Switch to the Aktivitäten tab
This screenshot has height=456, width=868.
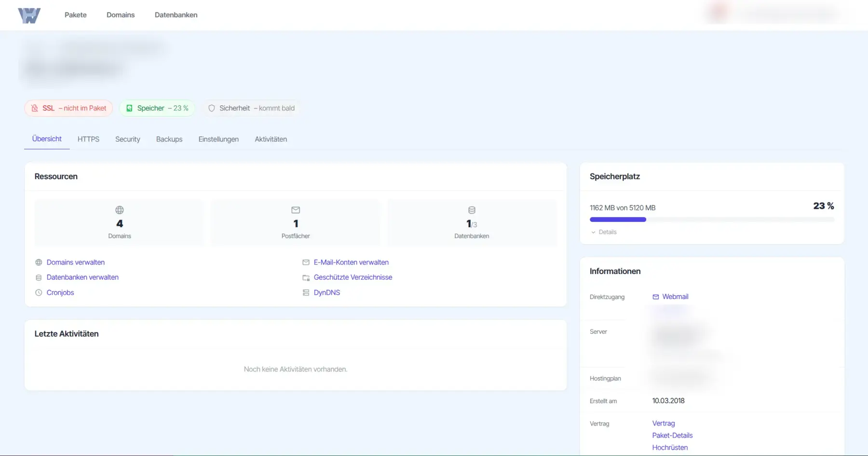(x=271, y=139)
